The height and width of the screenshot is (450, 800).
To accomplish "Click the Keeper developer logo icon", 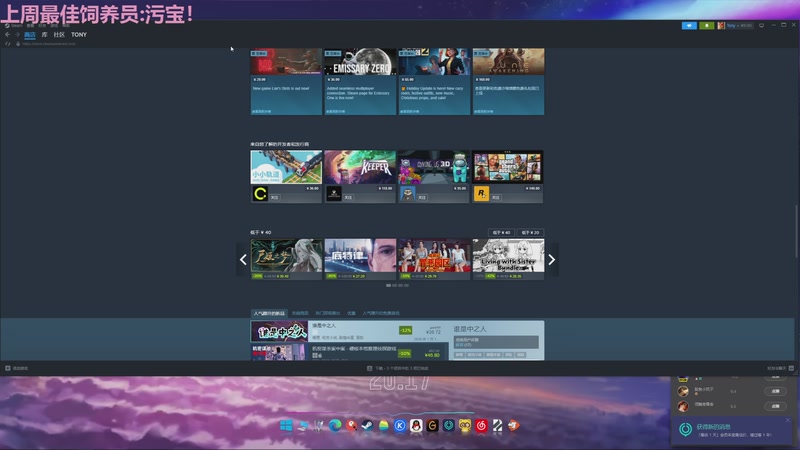I will (x=334, y=193).
